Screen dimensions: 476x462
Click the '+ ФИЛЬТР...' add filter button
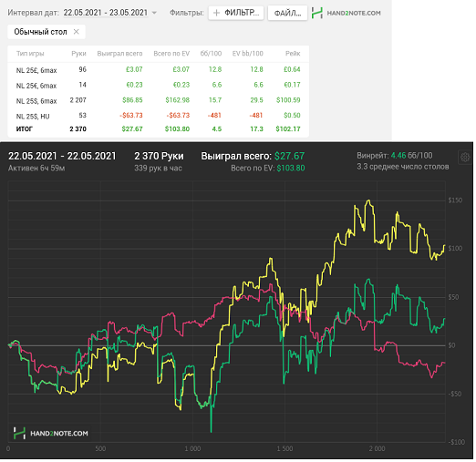236,13
